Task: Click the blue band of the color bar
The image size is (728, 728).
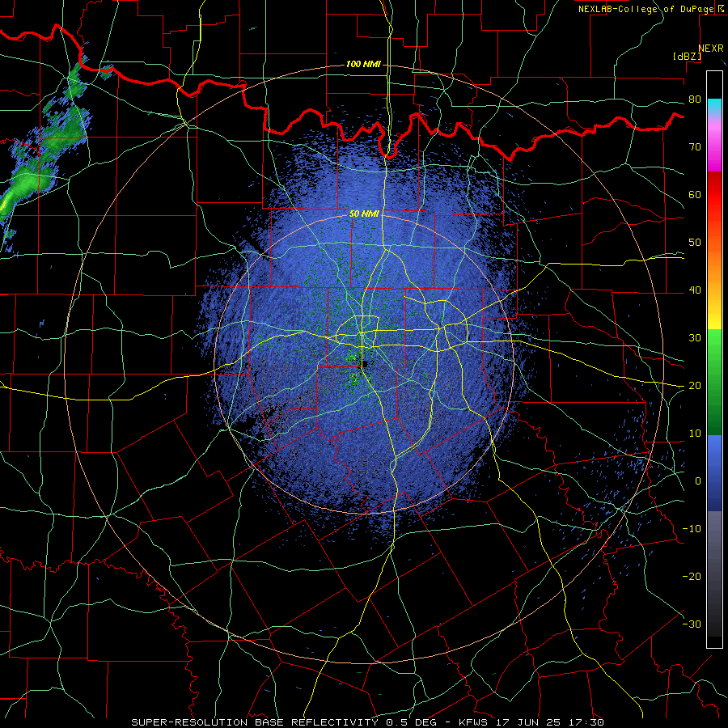Action: tap(714, 472)
